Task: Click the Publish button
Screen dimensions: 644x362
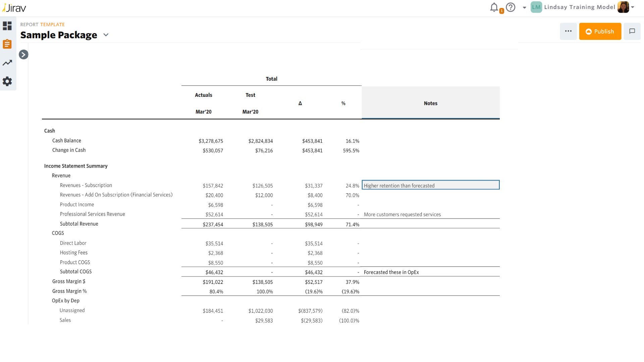Action: [x=600, y=31]
